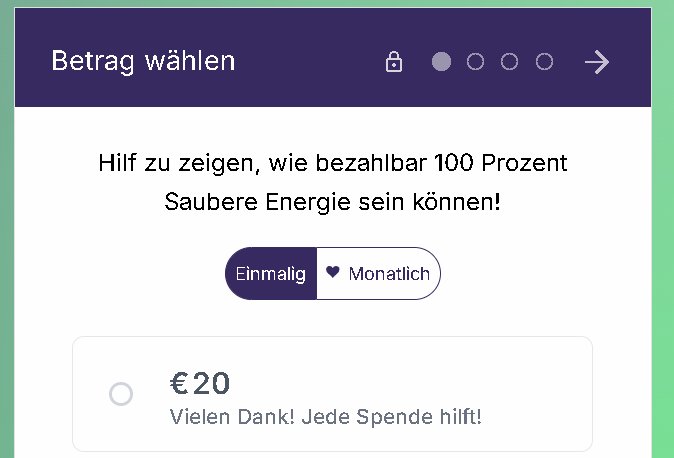Select the €20 radio button

click(x=121, y=394)
